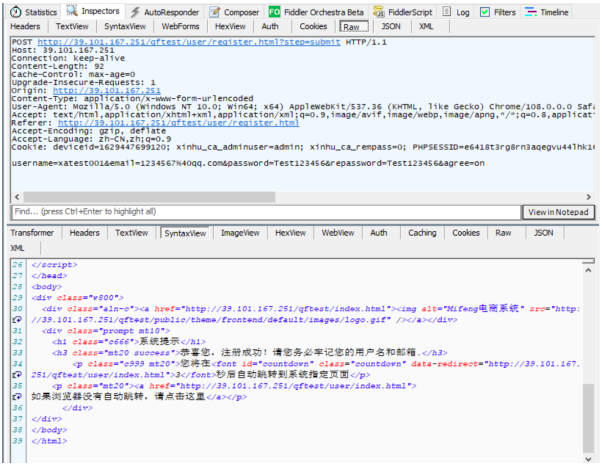Screen dimensions: 602x465
Task: Select response JSON inspector tab
Action: [x=544, y=233]
